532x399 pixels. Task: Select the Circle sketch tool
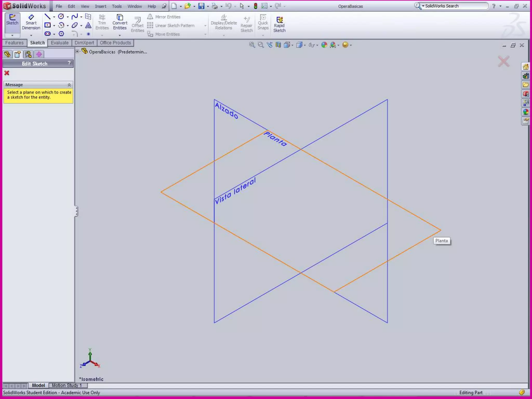pyautogui.click(x=61, y=17)
